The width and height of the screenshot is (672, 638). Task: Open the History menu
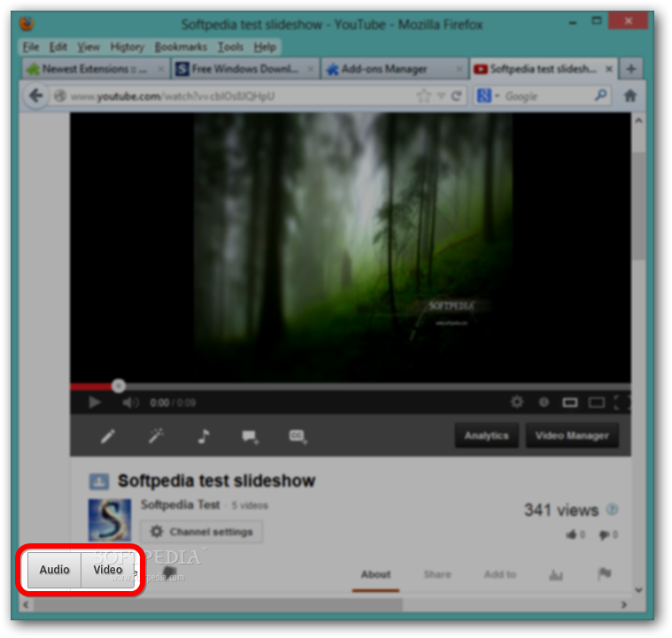[x=127, y=47]
